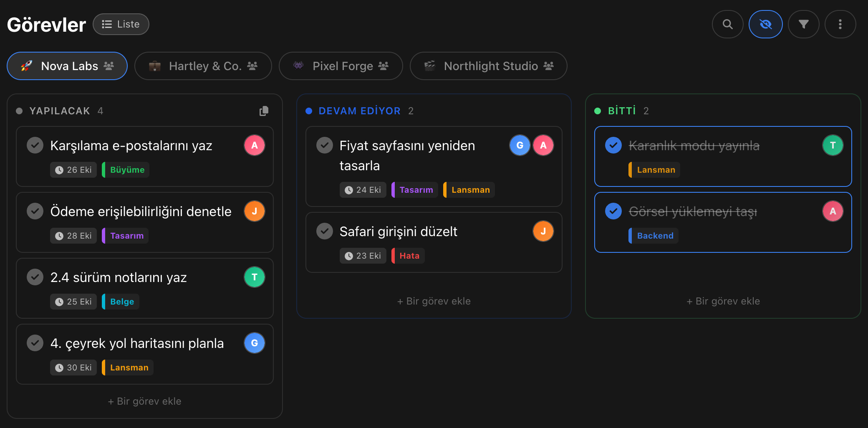
Task: Open the Safari girişini düzelt task title
Action: coord(399,232)
